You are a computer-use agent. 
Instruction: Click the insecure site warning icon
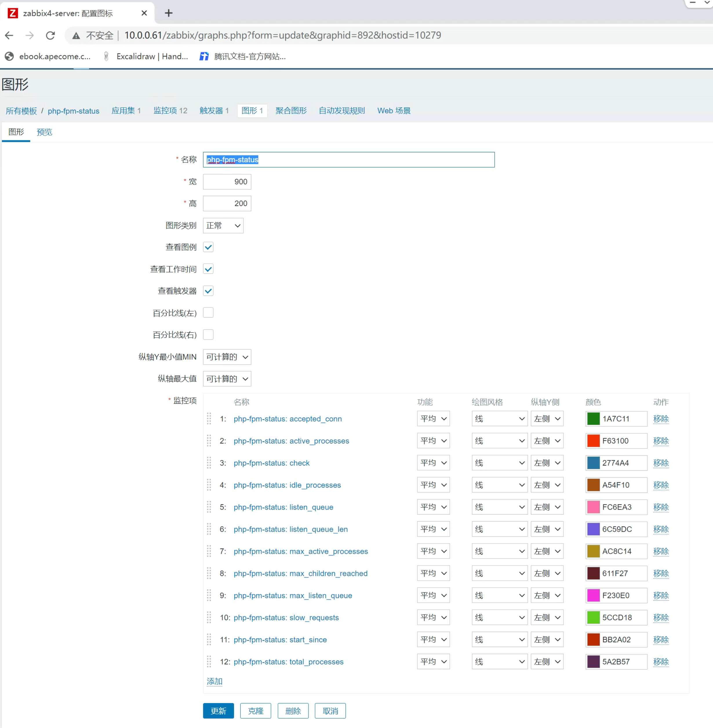[76, 36]
